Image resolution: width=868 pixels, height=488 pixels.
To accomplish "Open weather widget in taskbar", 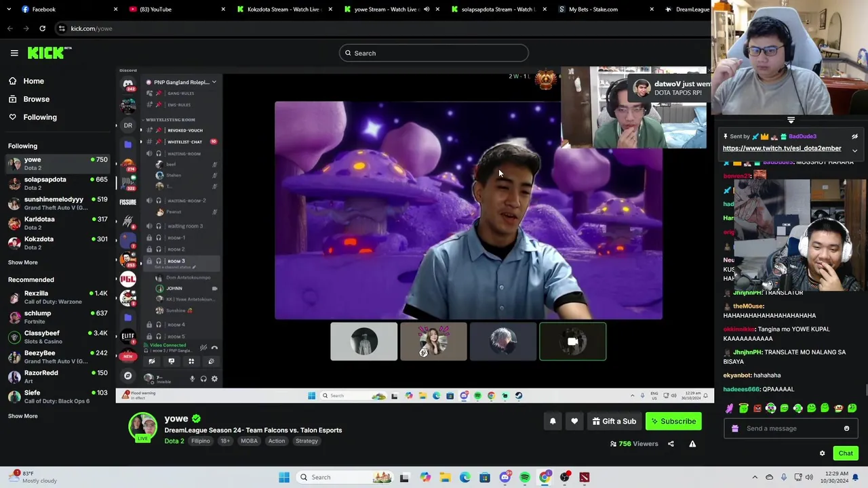I will pyautogui.click(x=34, y=477).
